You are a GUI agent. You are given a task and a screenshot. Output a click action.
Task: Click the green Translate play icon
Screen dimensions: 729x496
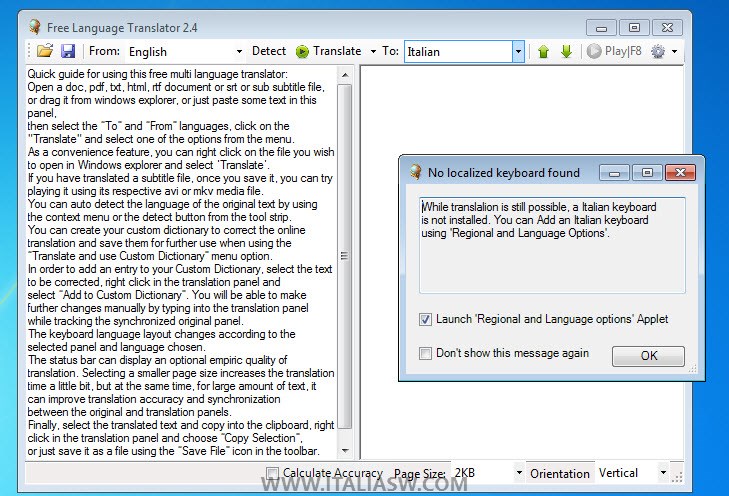(302, 51)
